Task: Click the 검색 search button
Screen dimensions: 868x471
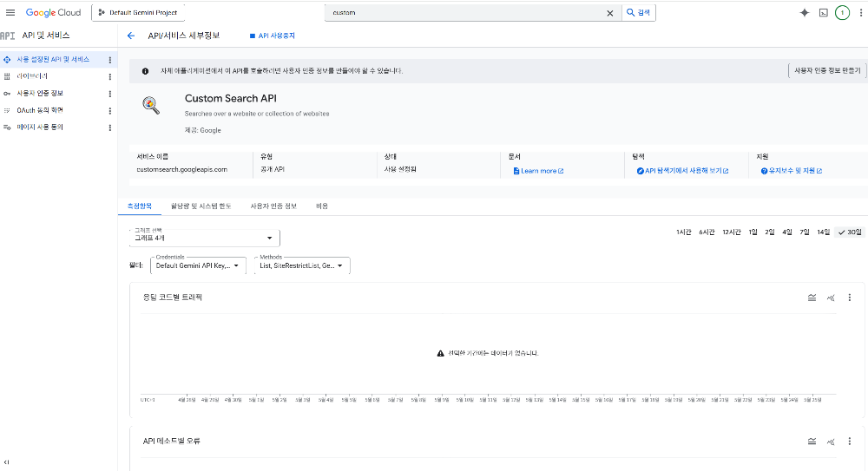Action: coord(639,12)
